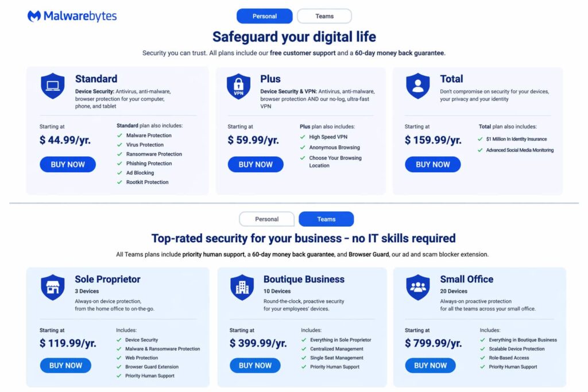Viewport: 588px width, 392px height.
Task: Toggle the Teams view in the lower switcher
Action: 326,219
